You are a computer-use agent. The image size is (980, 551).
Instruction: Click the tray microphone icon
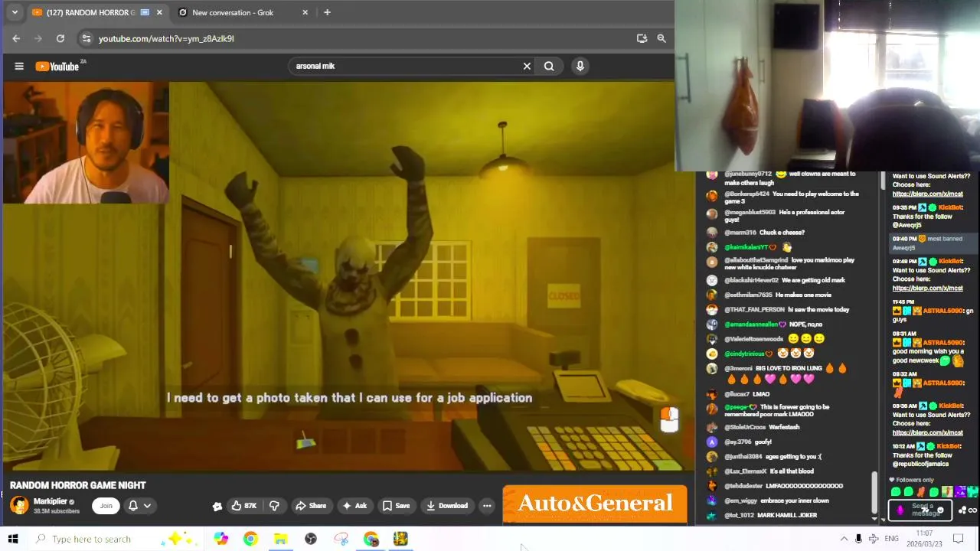coord(858,539)
